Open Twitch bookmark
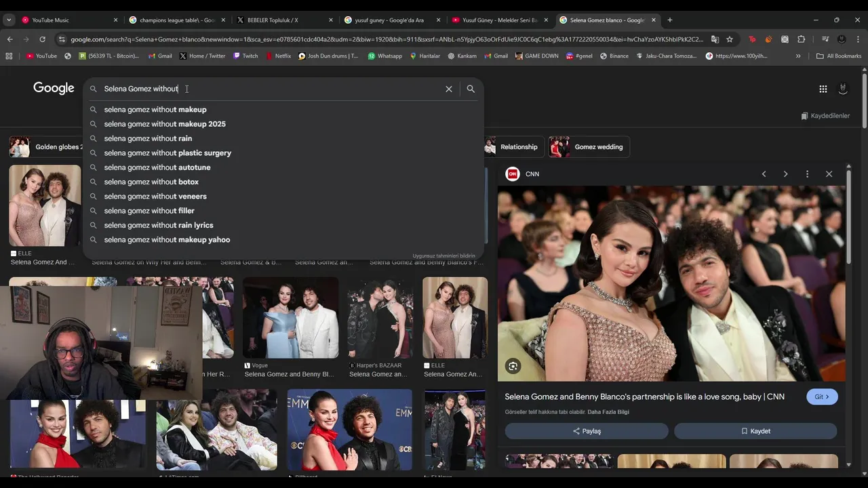 [x=245, y=56]
